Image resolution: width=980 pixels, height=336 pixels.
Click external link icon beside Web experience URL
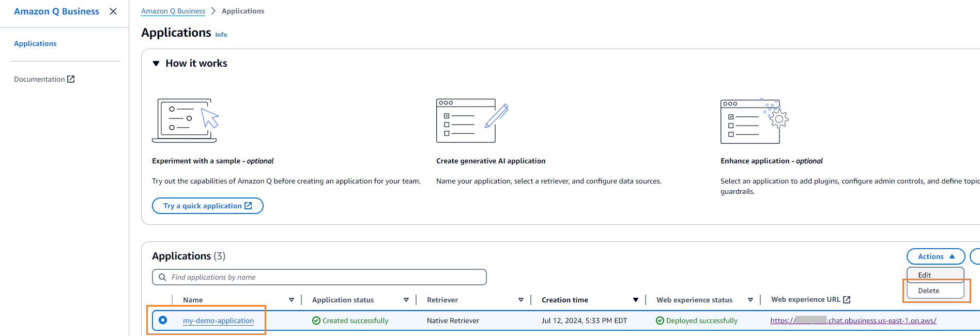[847, 299]
